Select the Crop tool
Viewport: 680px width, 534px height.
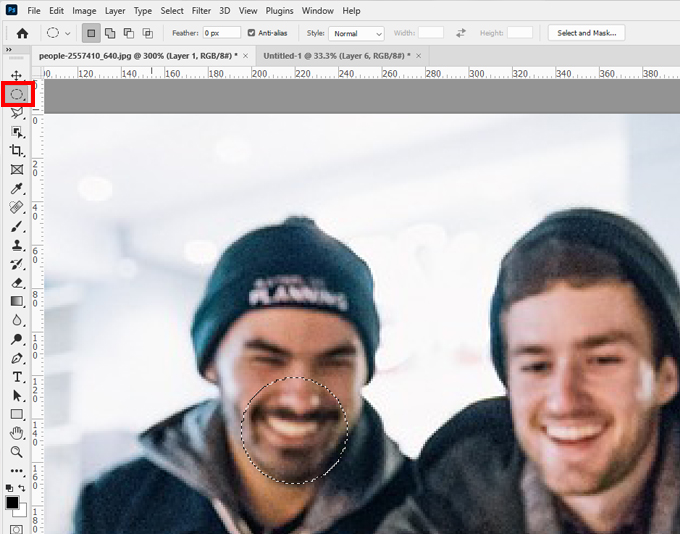(17, 151)
